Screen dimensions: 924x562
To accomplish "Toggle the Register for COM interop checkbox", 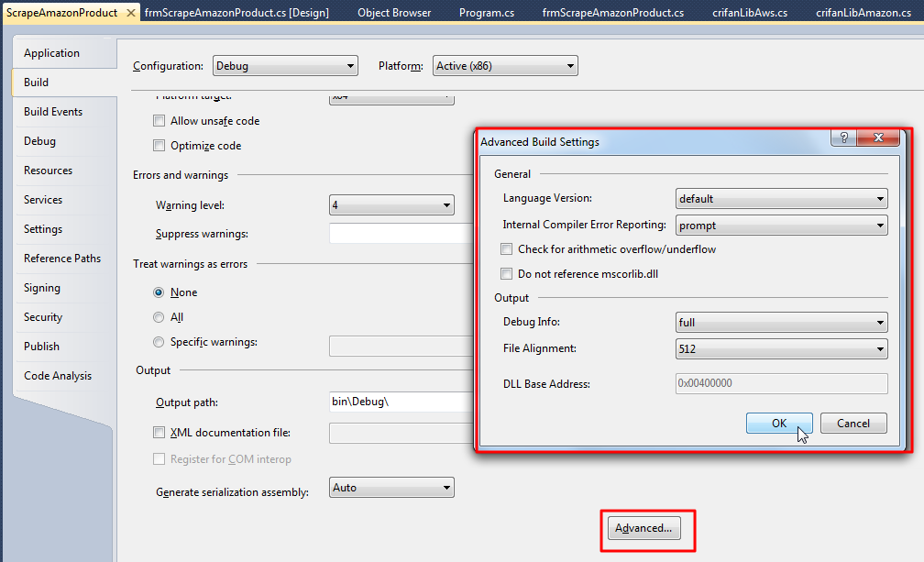I will pyautogui.click(x=159, y=459).
